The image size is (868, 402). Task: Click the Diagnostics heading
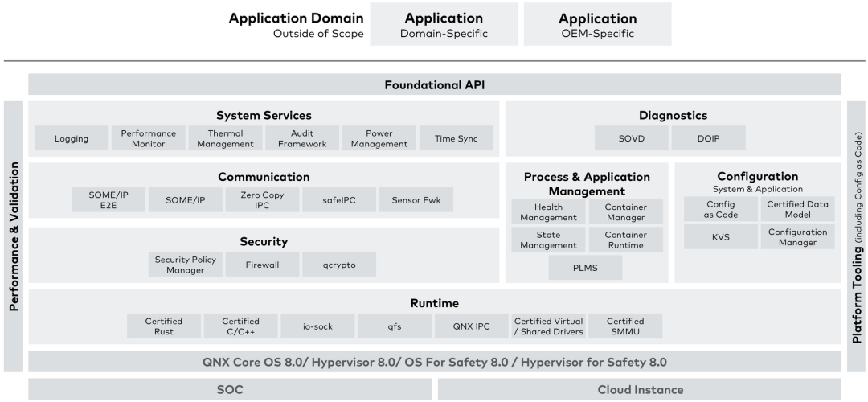[x=674, y=116]
